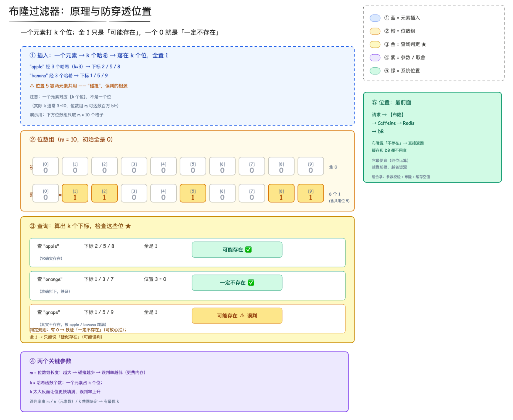Viewport: 513px width, 420px height.
Task: Click the green check on 可能存在
Action: click(x=248, y=249)
